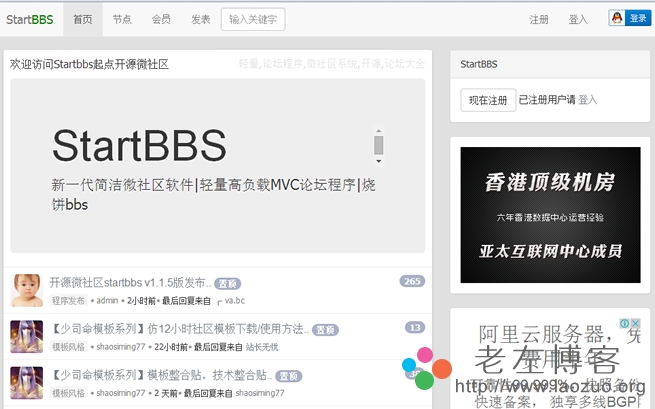
Task: Close the Aliyun ad with the X icon
Action: pos(634,325)
